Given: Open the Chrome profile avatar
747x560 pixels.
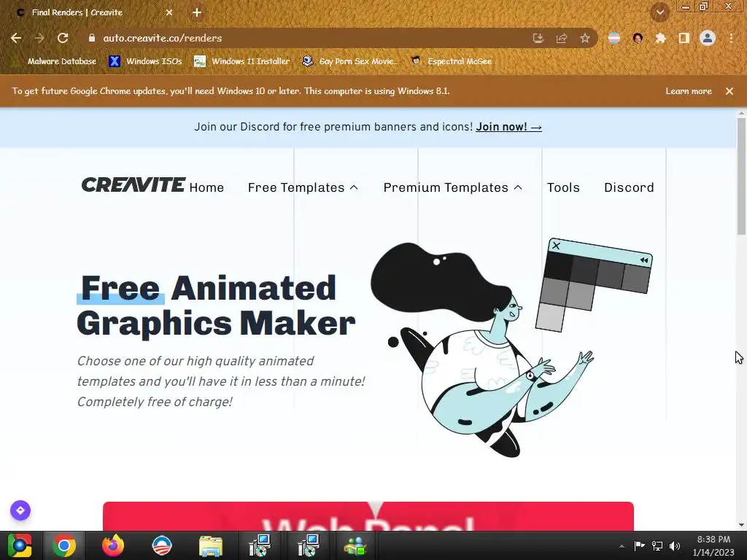Looking at the screenshot, I should [x=708, y=38].
